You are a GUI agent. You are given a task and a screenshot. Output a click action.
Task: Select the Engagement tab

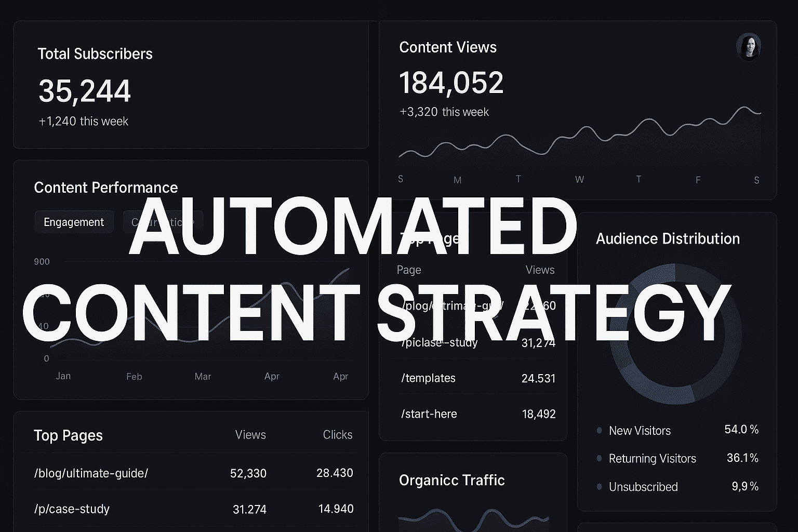pos(74,222)
